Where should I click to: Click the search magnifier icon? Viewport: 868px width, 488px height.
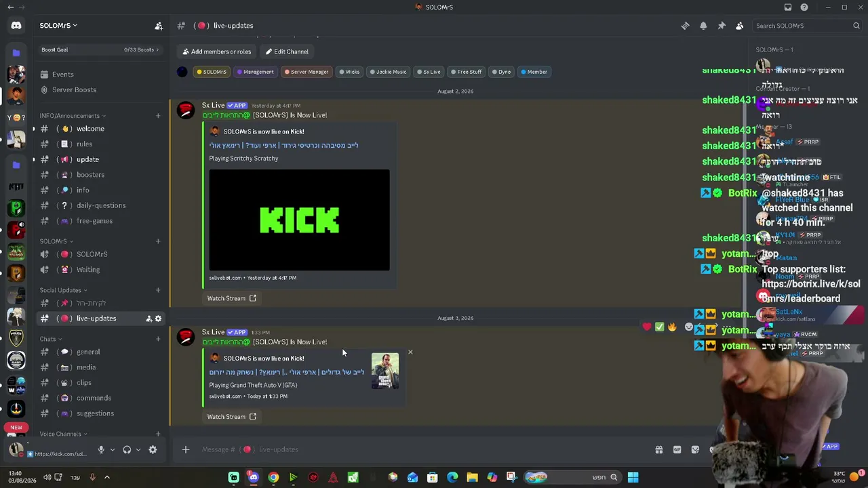coord(856,26)
